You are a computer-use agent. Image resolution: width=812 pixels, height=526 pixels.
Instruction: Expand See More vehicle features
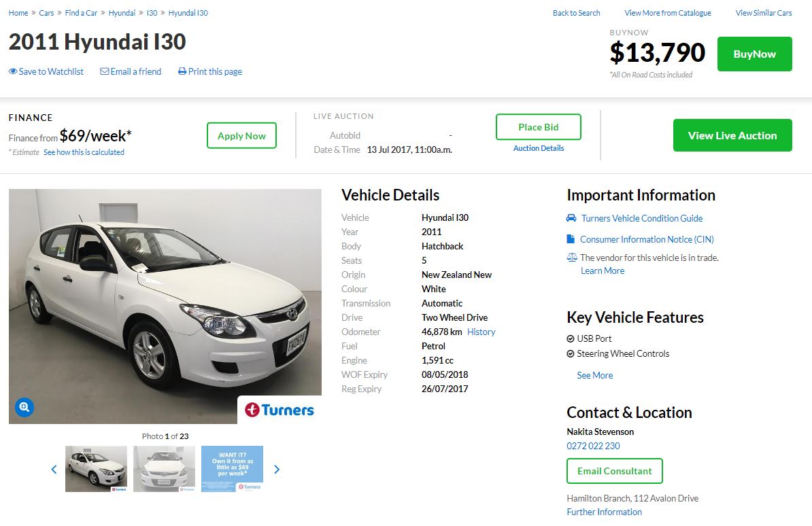coord(594,375)
